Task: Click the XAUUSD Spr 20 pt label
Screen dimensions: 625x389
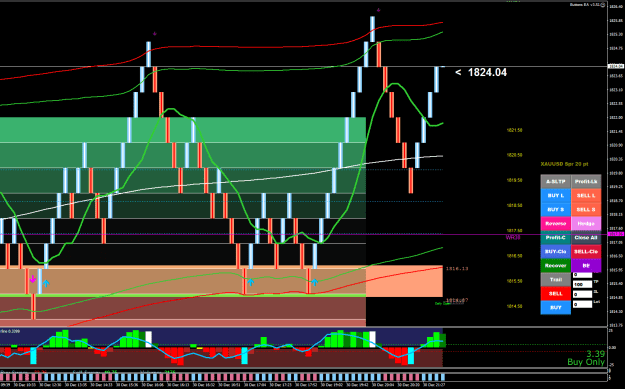Action: click(x=564, y=164)
